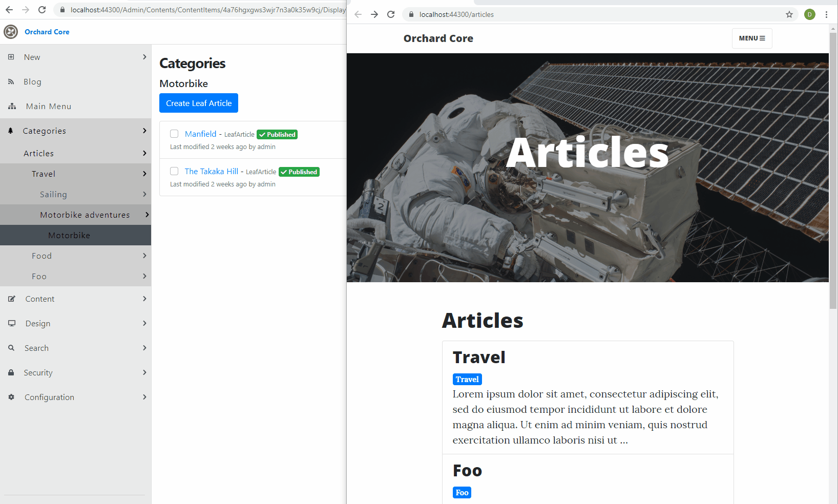Expand the Foo submenu chevron
This screenshot has height=504, width=838.
(x=144, y=276)
